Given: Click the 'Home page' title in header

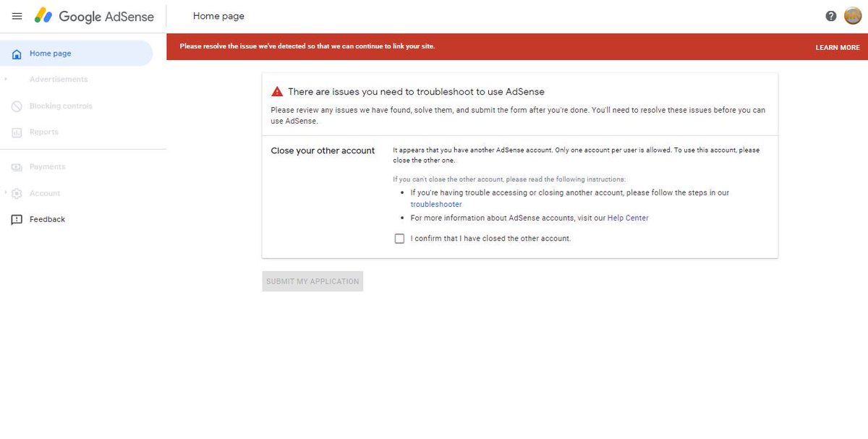Looking at the screenshot, I should pyautogui.click(x=218, y=16).
